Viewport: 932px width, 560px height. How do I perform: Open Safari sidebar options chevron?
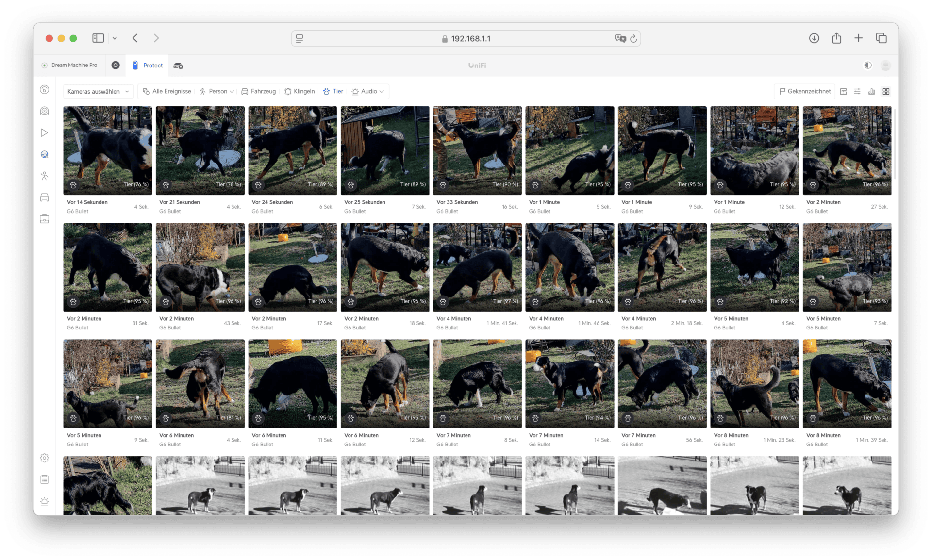pyautogui.click(x=115, y=38)
